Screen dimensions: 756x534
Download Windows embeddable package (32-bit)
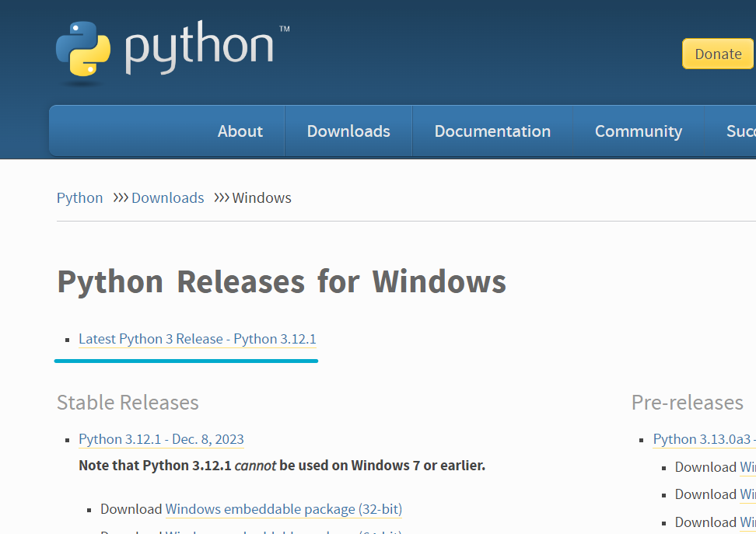283,509
